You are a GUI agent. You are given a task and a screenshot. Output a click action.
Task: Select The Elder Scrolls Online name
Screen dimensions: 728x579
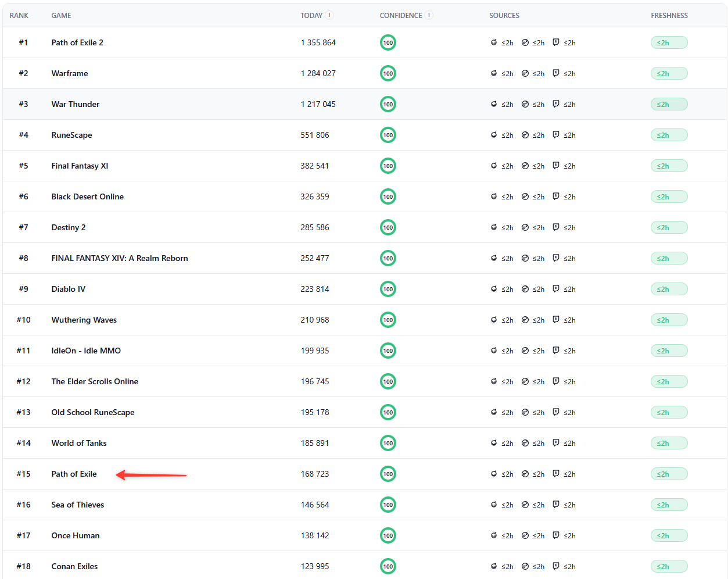click(x=95, y=381)
